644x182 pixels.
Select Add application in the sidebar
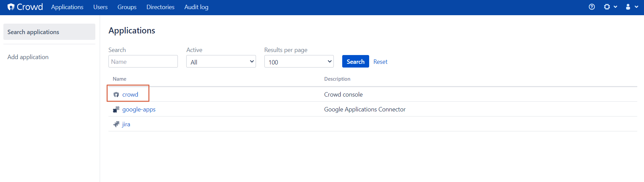click(28, 57)
